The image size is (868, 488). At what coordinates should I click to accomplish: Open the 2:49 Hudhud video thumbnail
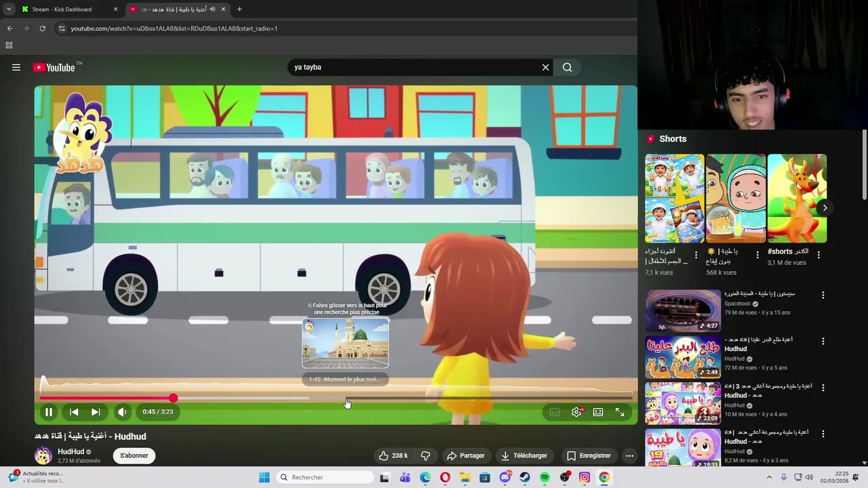click(x=683, y=357)
